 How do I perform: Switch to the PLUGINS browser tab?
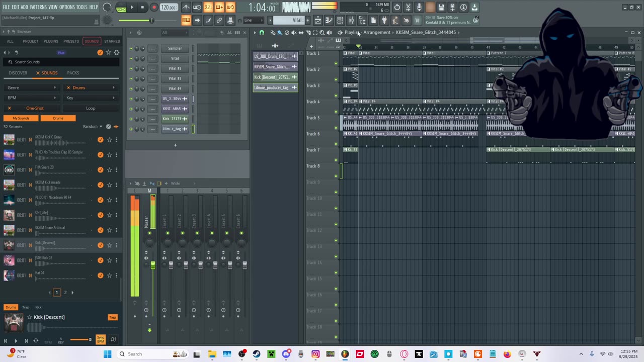coord(51,41)
